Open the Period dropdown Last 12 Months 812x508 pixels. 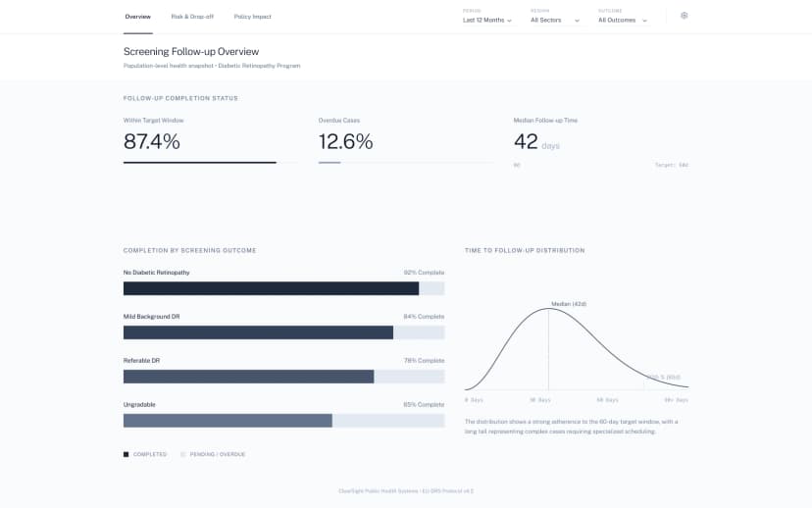tap(487, 20)
